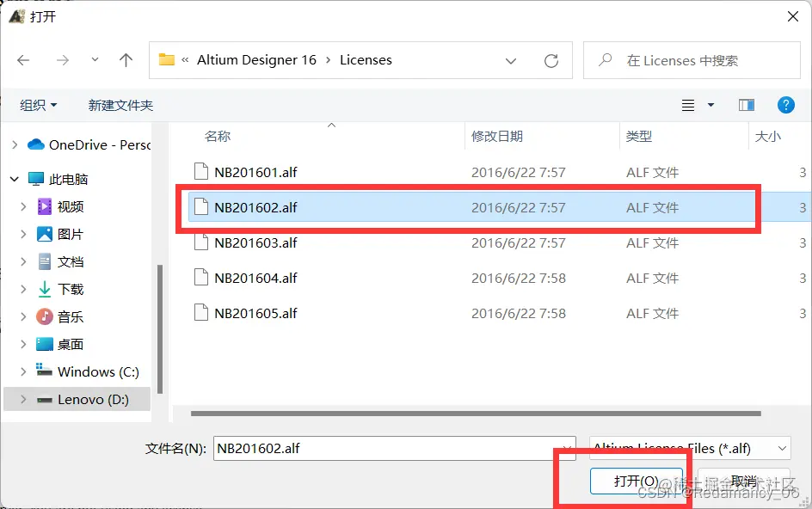The image size is (812, 509).
Task: Collapse 此电脑 tree node
Action: (15, 179)
